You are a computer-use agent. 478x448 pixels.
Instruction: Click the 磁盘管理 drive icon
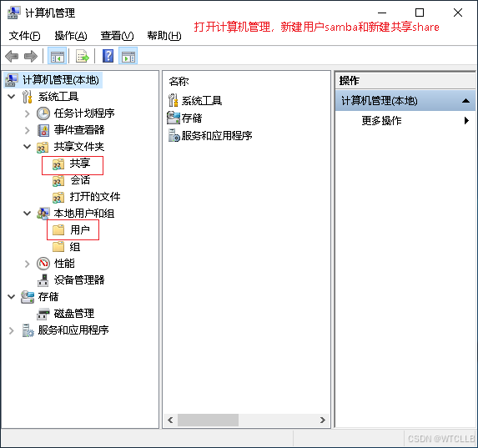tap(43, 314)
